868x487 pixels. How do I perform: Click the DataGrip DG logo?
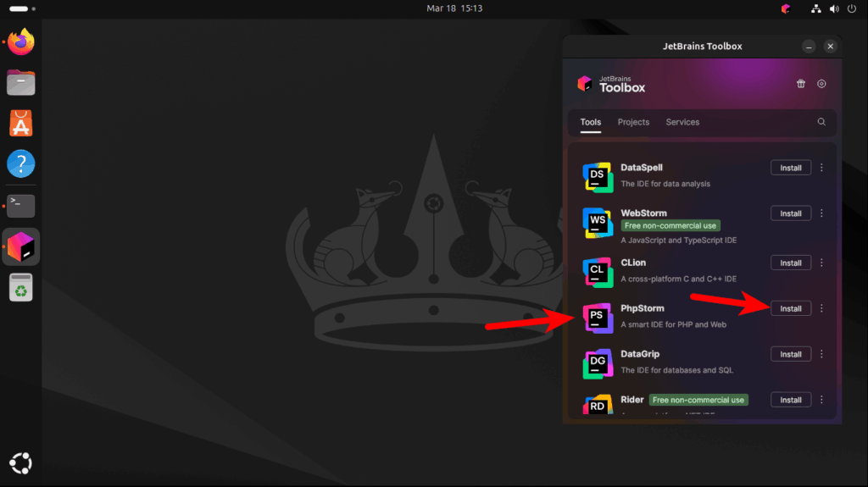(x=598, y=363)
